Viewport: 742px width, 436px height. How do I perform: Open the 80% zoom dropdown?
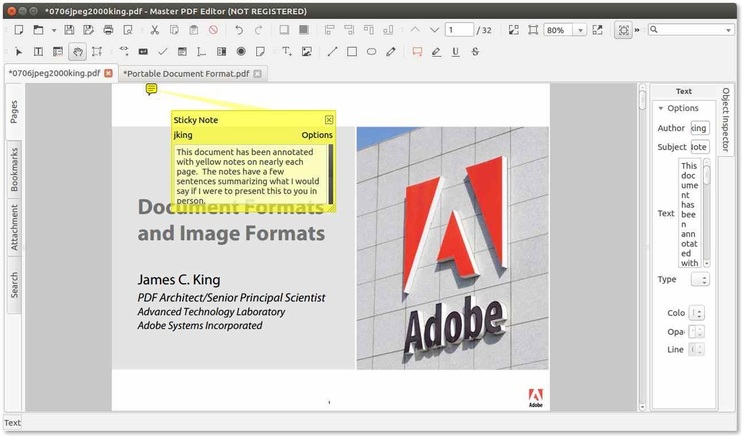tap(580, 30)
